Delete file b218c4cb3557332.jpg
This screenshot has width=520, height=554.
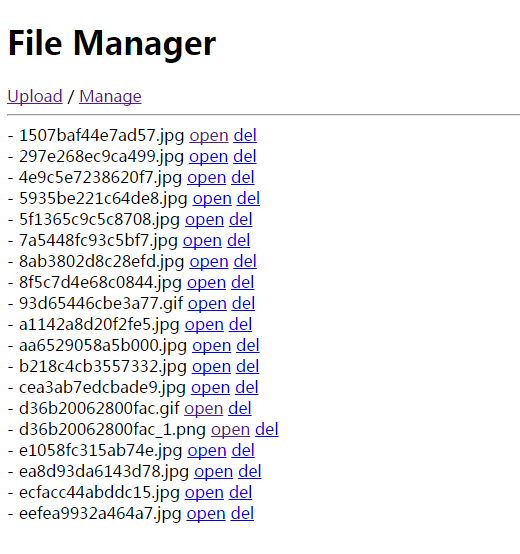click(248, 367)
